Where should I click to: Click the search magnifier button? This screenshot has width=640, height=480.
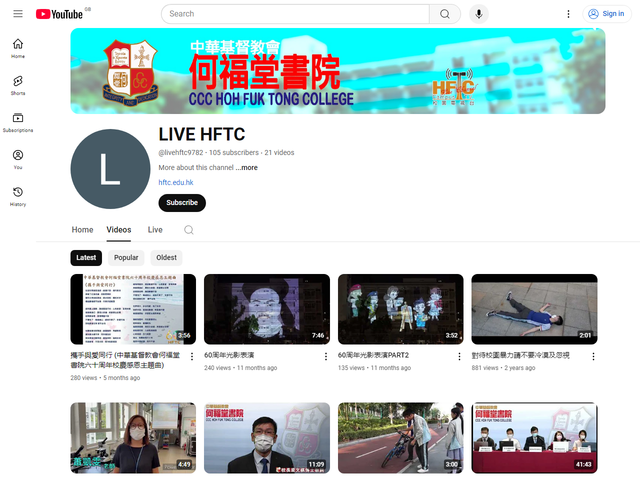click(x=444, y=14)
